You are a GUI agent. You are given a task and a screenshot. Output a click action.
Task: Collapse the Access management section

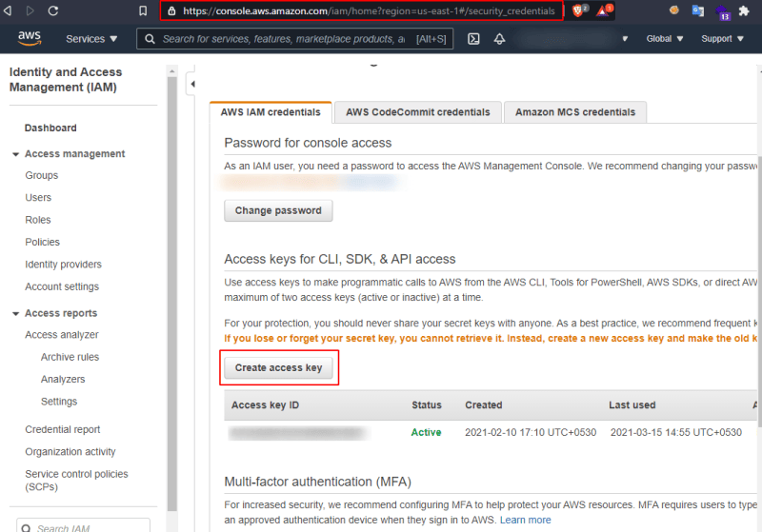(15, 154)
